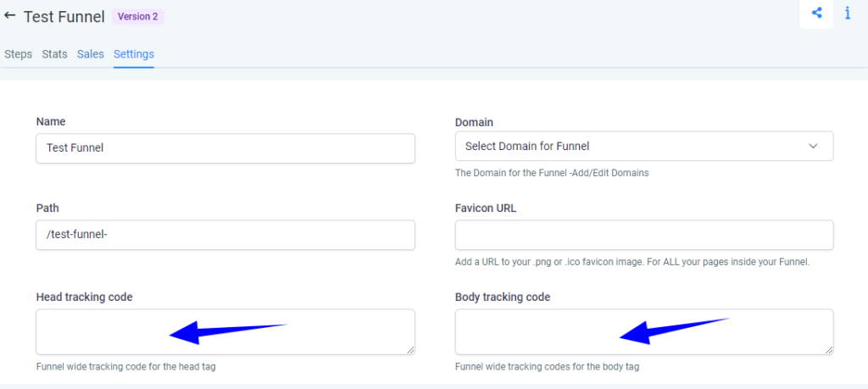Open the info icon in the header

pos(848,13)
